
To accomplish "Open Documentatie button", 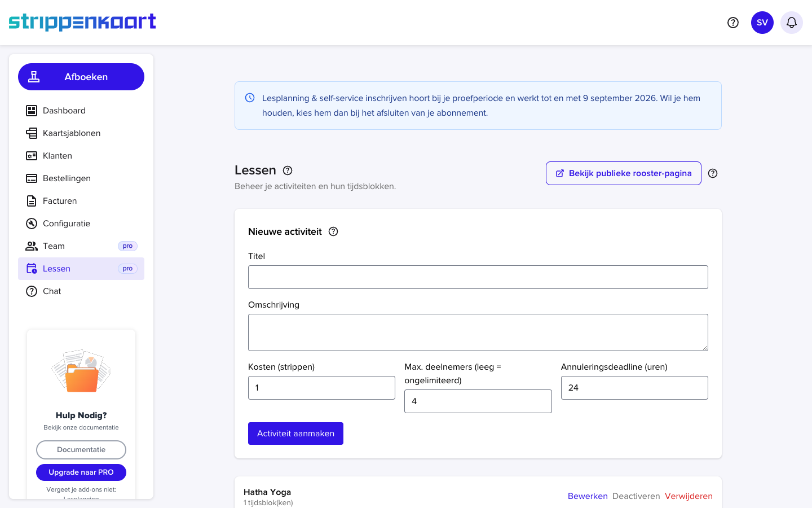I will (81, 450).
